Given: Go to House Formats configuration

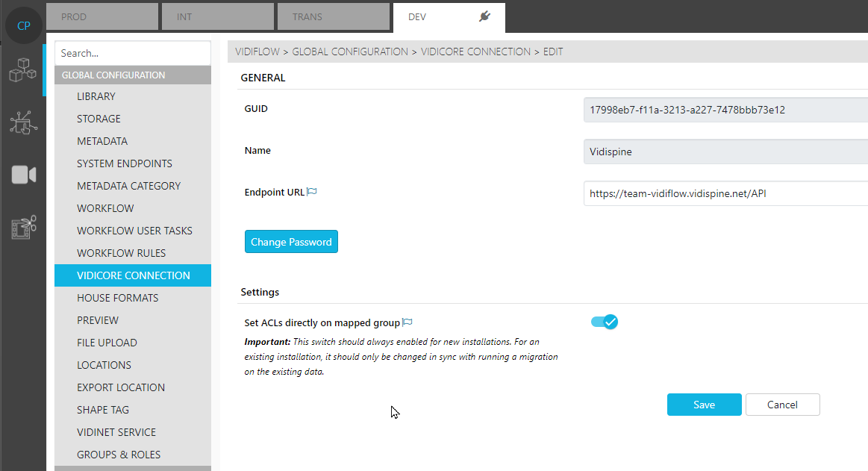Looking at the screenshot, I should click(117, 298).
